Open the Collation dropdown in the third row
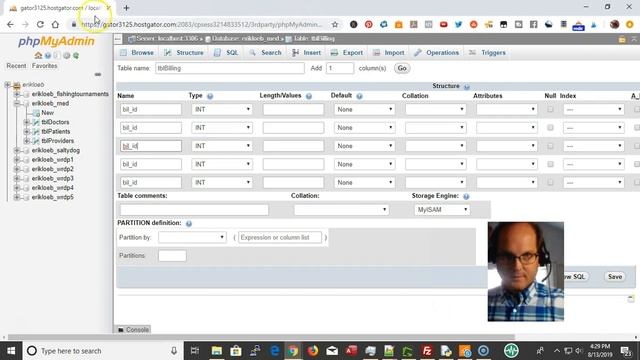Image resolution: width=640 pixels, height=360 pixels. tap(436, 146)
